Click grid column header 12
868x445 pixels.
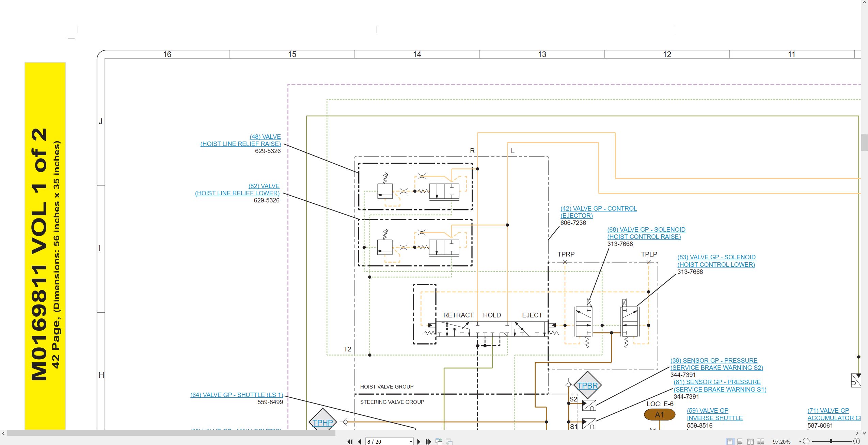667,54
